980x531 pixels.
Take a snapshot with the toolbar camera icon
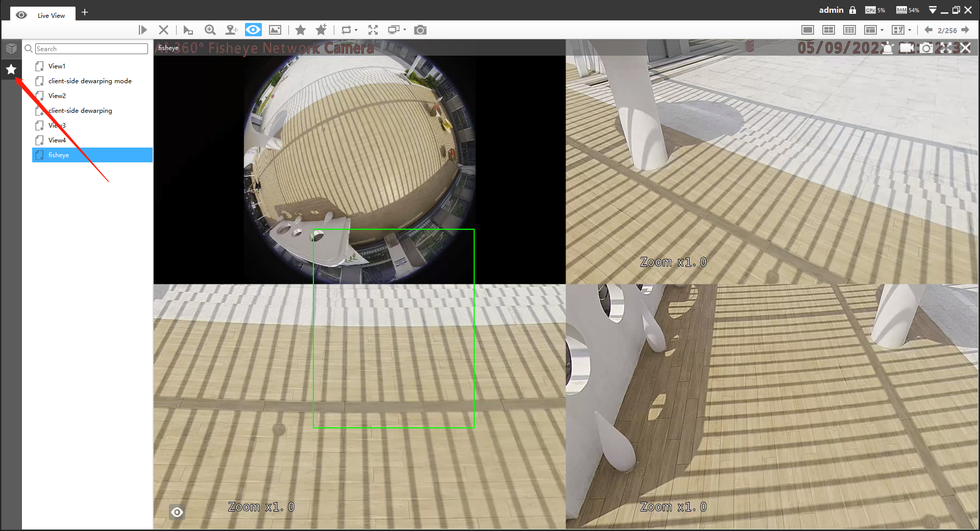click(x=420, y=30)
